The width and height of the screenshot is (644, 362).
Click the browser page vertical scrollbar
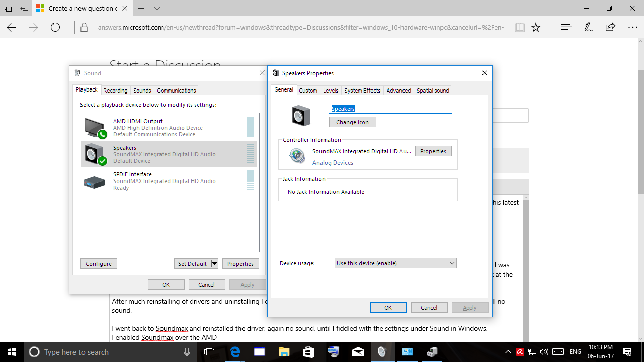(x=640, y=132)
